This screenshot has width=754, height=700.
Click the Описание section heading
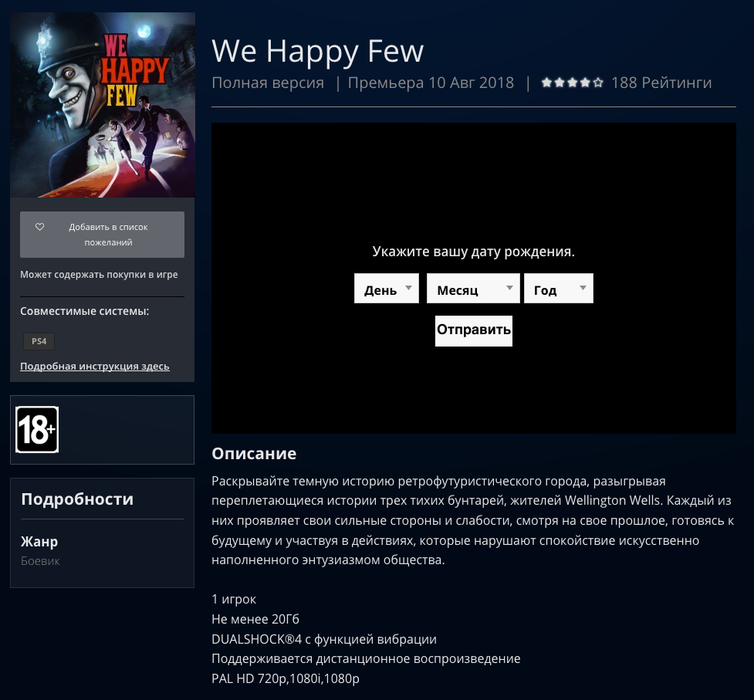click(x=254, y=453)
